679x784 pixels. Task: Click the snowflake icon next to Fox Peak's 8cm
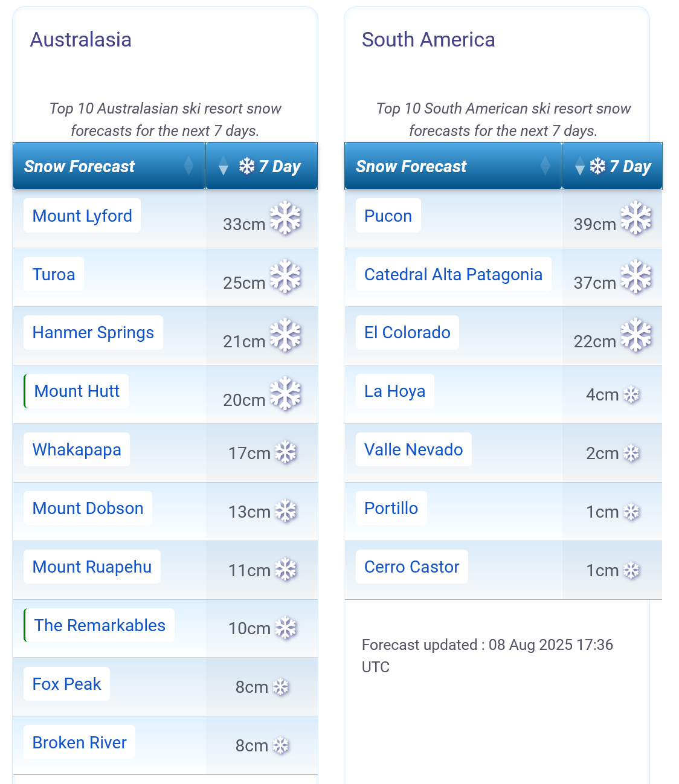[281, 687]
